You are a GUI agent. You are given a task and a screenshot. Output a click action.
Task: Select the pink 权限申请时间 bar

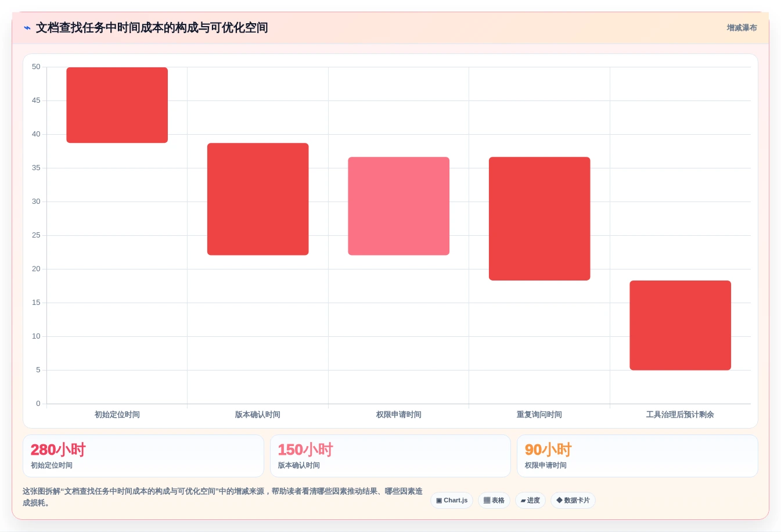[x=399, y=206]
